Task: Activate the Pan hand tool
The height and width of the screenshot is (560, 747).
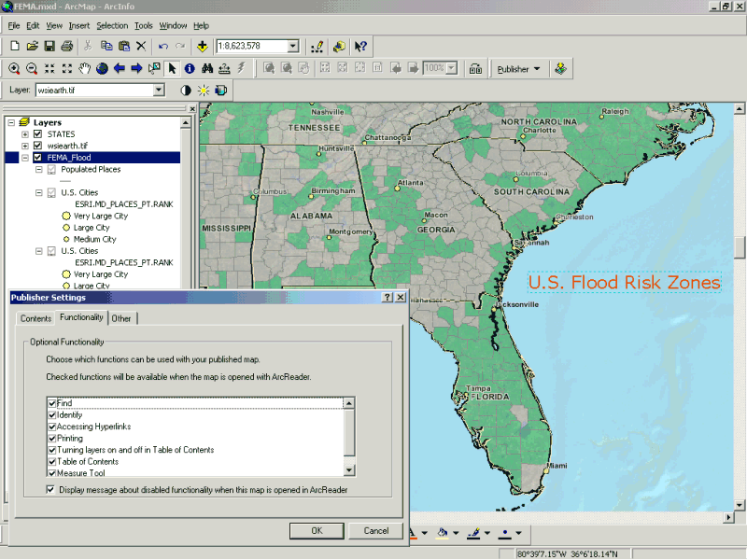Action: tap(84, 68)
